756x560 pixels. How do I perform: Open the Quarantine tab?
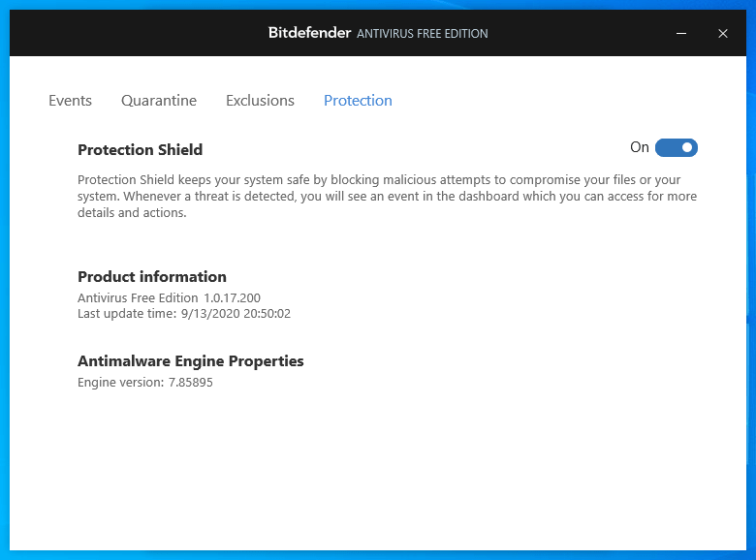tap(159, 100)
